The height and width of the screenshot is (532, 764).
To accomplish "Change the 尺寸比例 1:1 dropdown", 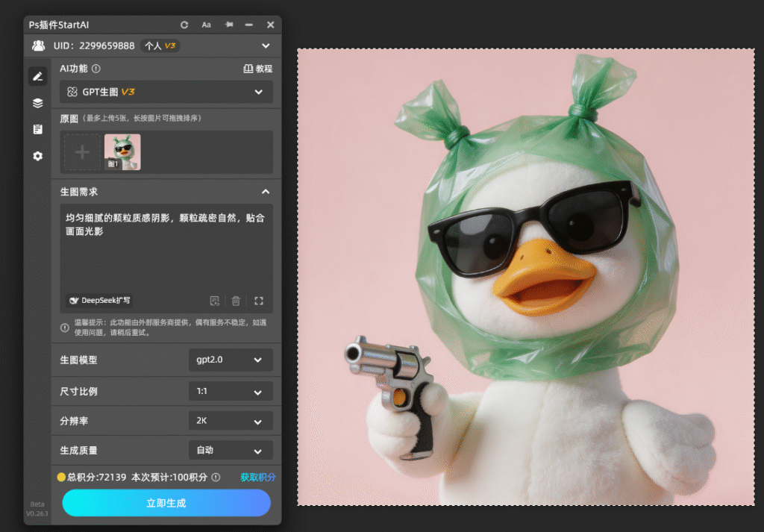I will pyautogui.click(x=231, y=391).
